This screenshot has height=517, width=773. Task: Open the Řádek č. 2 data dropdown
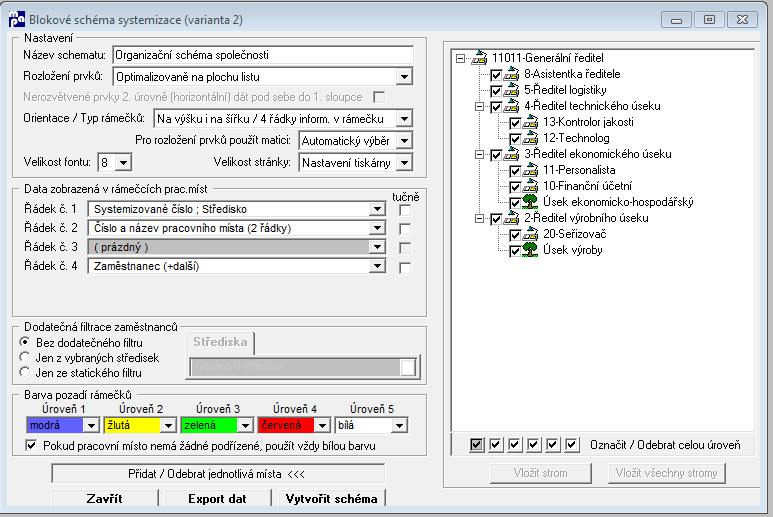coord(377,228)
